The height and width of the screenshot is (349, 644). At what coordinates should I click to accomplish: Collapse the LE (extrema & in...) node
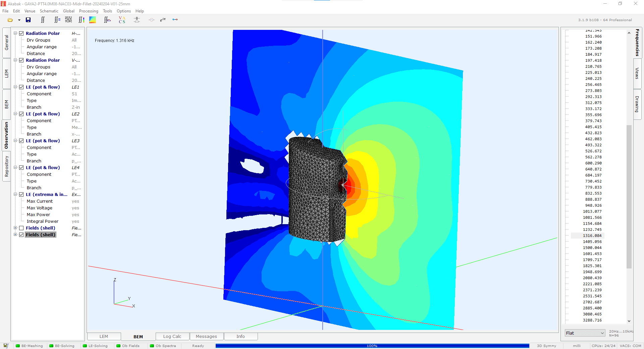15,194
